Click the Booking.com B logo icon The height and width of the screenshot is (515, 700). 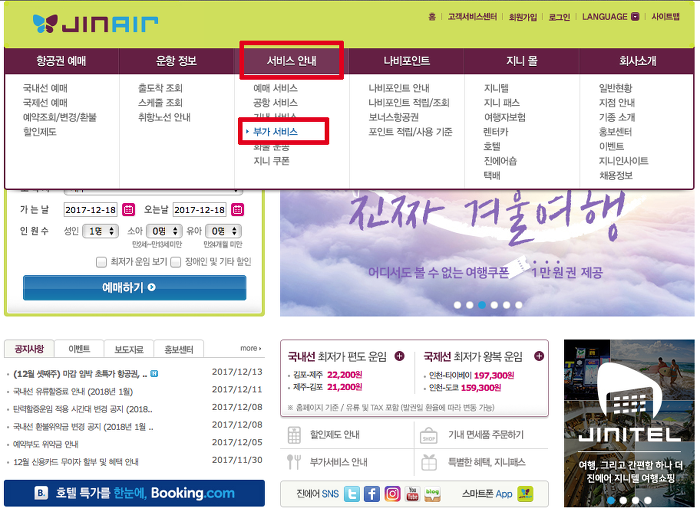pos(41,493)
